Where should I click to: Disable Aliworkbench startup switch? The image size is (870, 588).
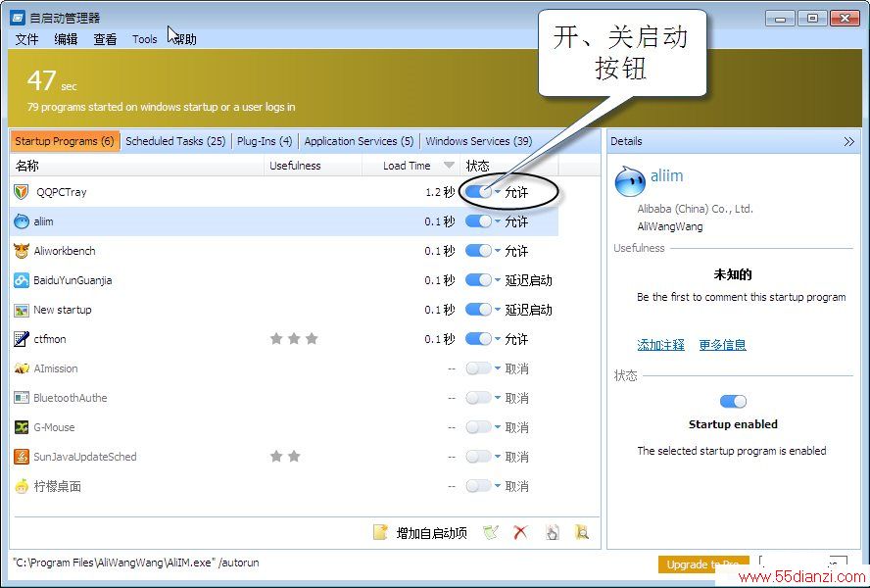[478, 251]
